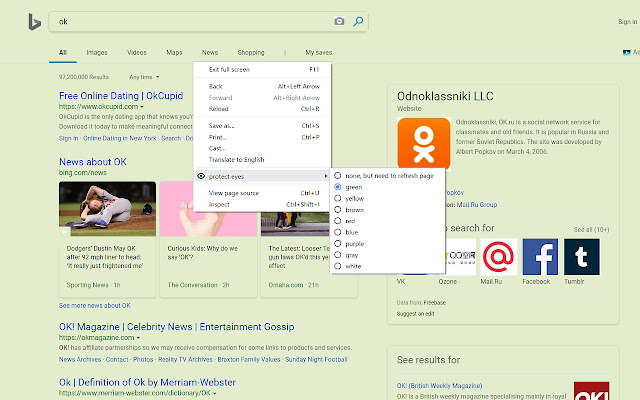Screen dimensions: 640x400
Task: Expand the okmagazine.com URL dropdown arrow
Action: pos(138,338)
